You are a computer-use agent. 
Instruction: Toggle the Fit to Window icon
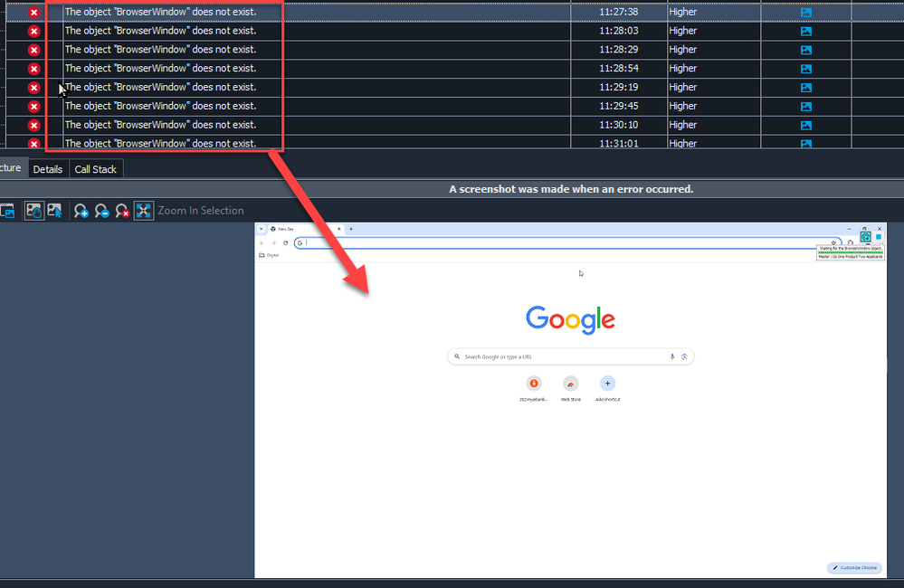144,211
